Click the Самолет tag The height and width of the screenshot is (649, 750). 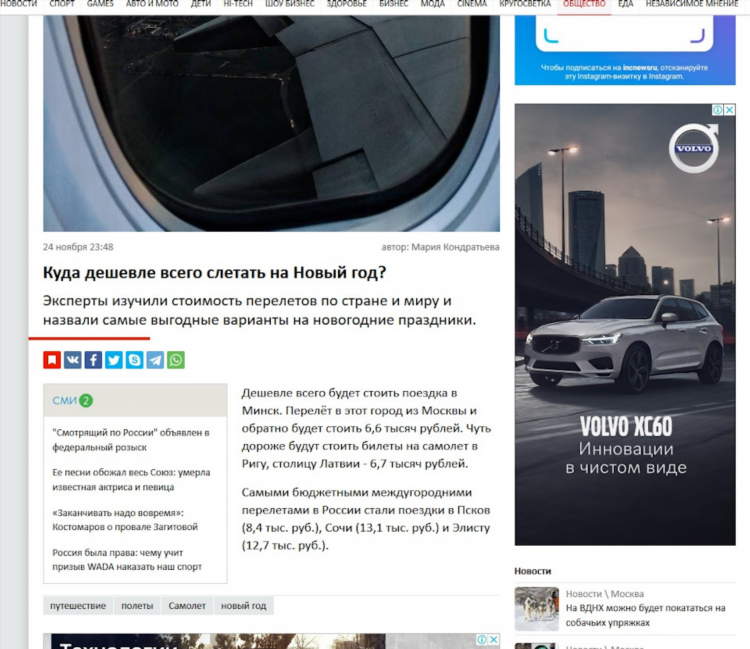tap(187, 605)
